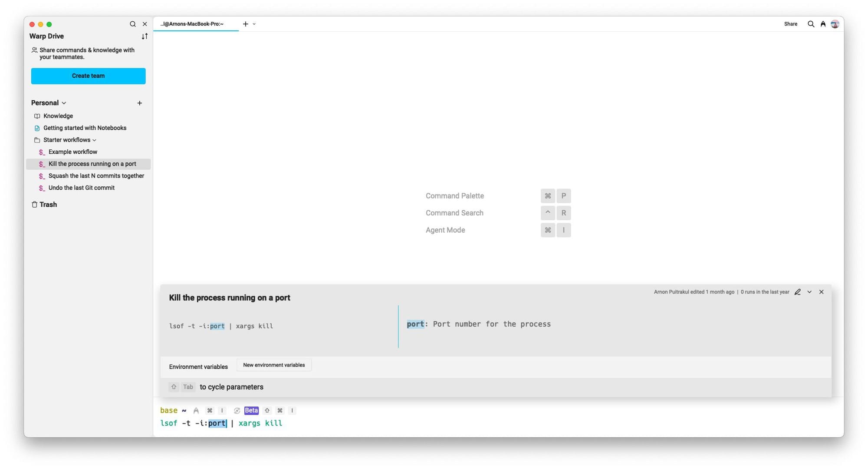Click the Environment variables label
This screenshot has height=469, width=868.
198,367
